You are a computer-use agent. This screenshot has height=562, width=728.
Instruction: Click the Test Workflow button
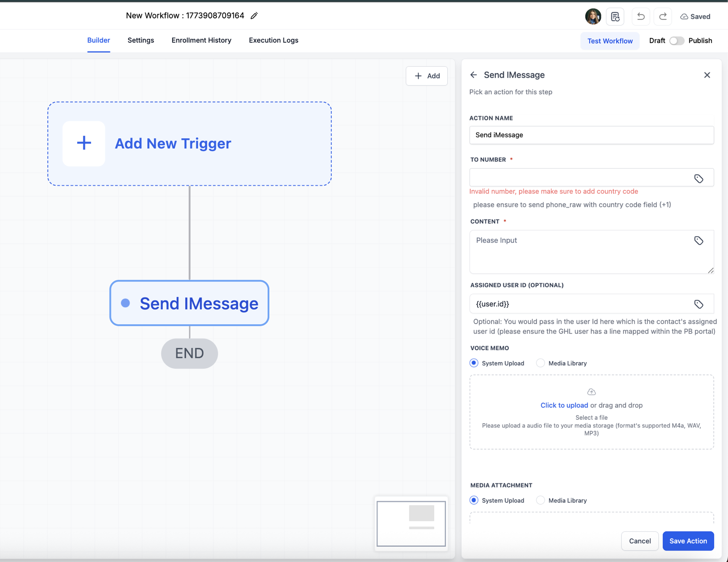(x=610, y=41)
